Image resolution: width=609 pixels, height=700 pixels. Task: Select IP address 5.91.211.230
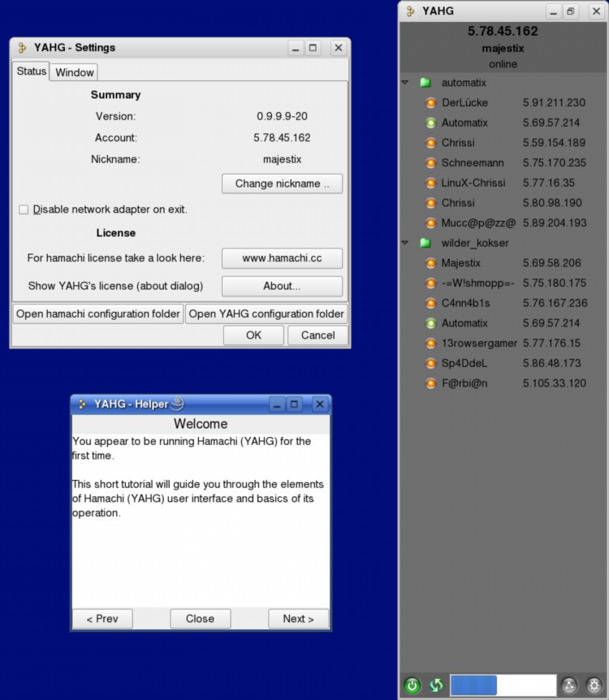[x=554, y=102]
